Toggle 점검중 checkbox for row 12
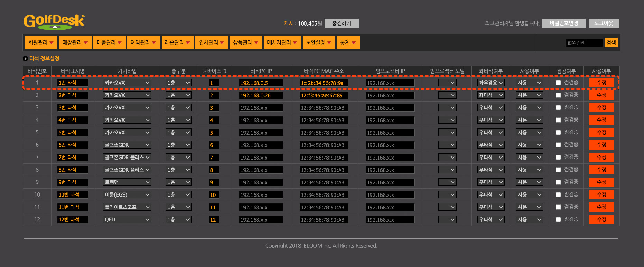Image resolution: width=644 pixels, height=267 pixels. click(558, 220)
